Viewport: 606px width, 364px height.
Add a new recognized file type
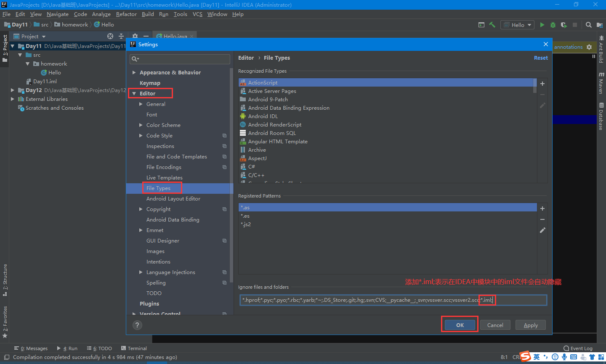click(542, 84)
